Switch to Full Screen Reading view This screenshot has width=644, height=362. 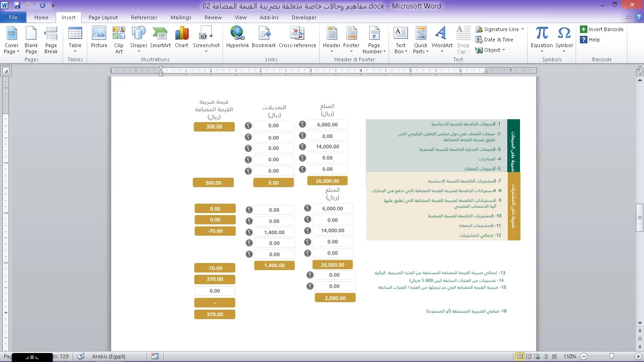(x=528, y=356)
